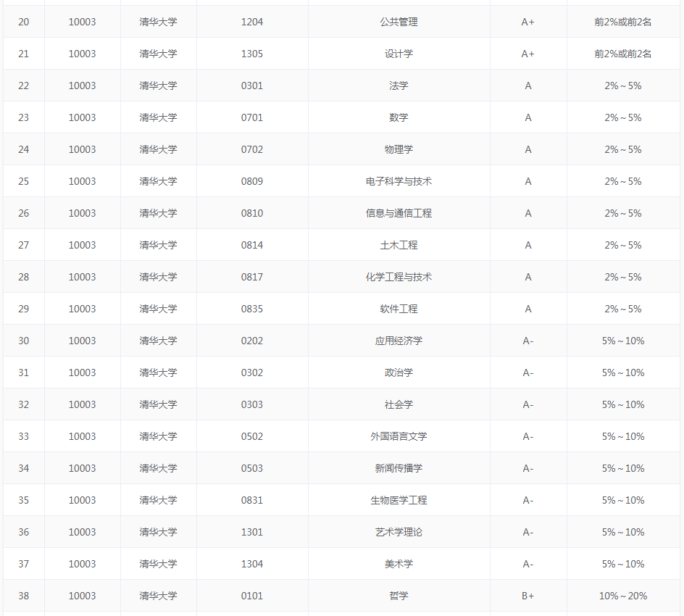This screenshot has width=684, height=616.
Task: Click the 前2%或前2名 cell for 设计学
Action: 623,54
